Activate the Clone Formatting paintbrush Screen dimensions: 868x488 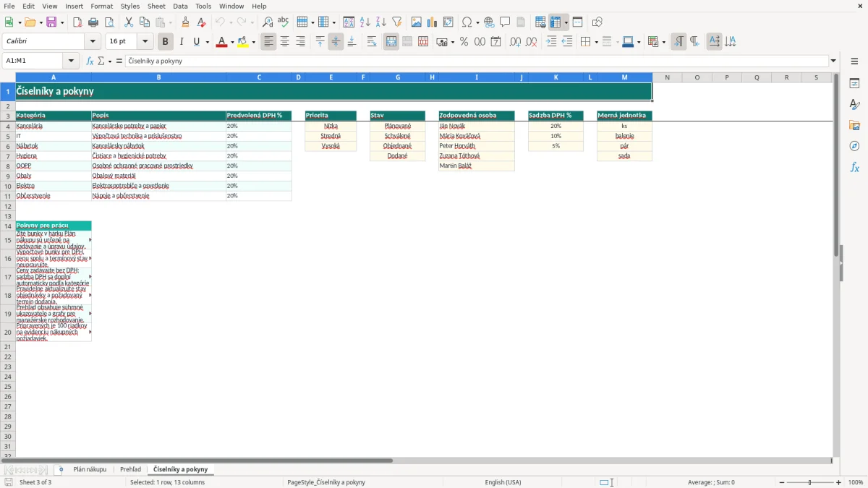click(x=186, y=22)
